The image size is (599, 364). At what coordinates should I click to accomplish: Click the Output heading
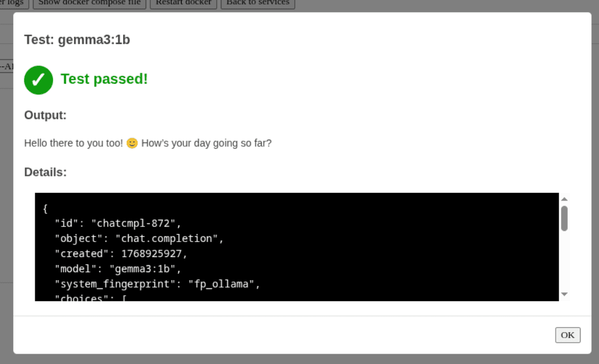click(x=45, y=115)
